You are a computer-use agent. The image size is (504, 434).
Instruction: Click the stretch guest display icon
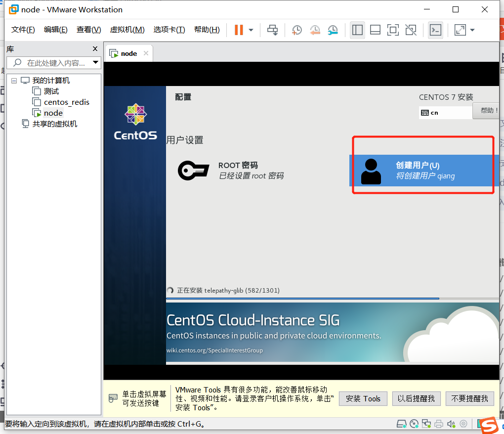click(x=460, y=30)
